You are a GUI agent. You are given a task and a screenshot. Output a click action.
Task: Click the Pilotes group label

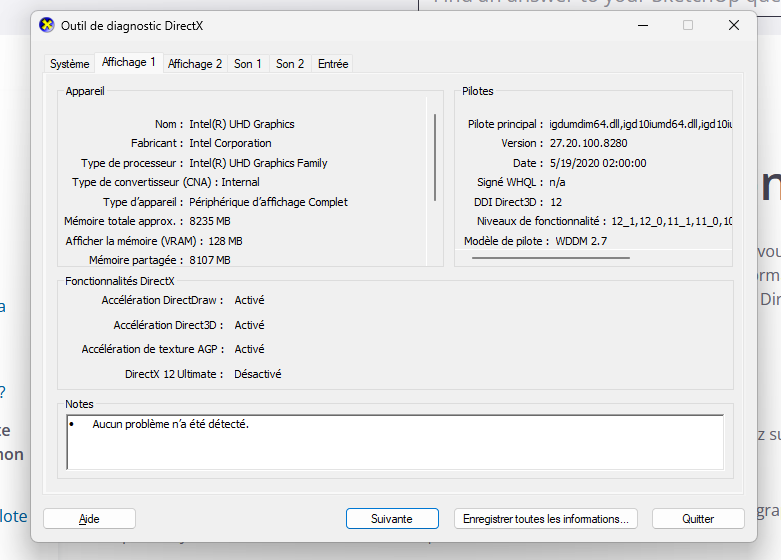click(x=477, y=91)
